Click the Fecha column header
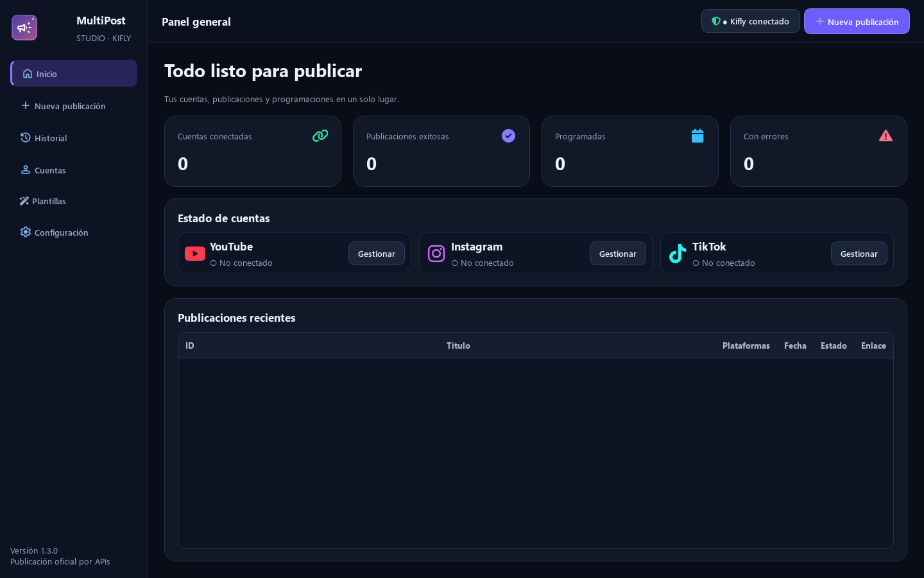This screenshot has width=924, height=578. (x=795, y=346)
